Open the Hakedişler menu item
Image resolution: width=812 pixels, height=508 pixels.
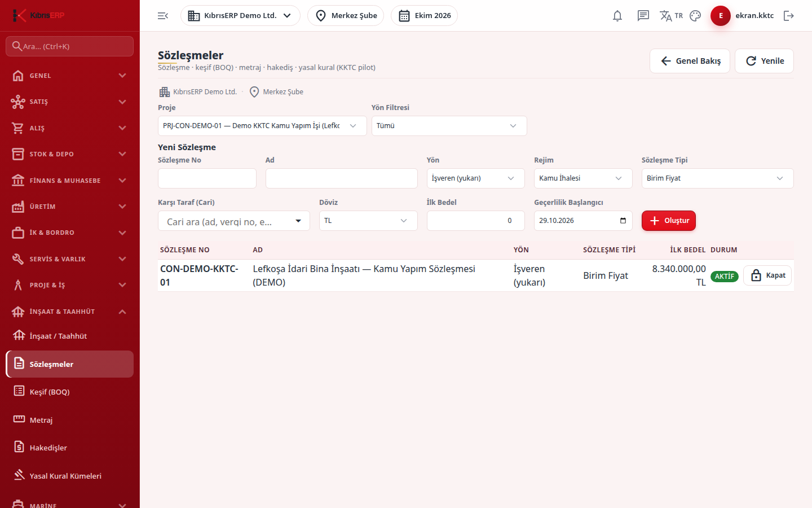click(x=70, y=448)
